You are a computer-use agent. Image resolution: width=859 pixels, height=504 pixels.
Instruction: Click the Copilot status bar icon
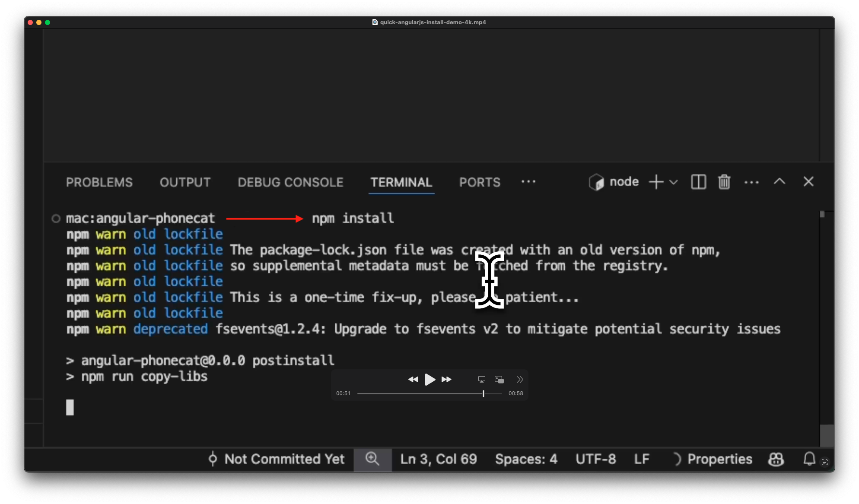coord(776,459)
